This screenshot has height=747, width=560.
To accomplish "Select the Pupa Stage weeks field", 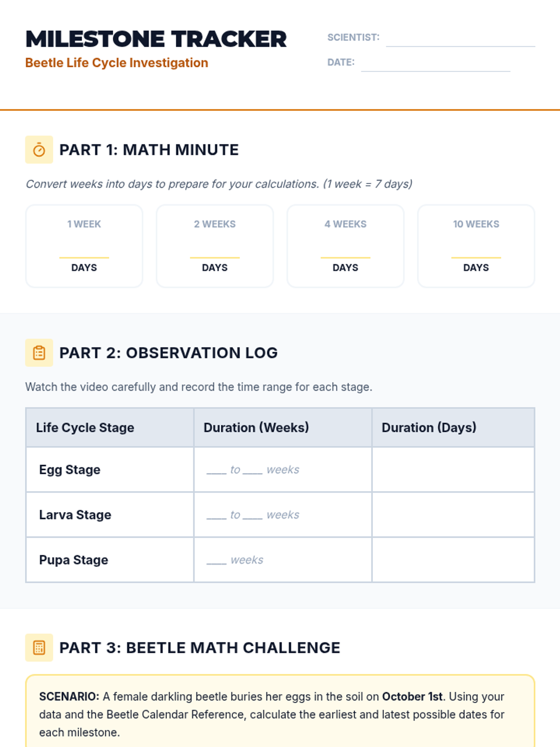I will click(235, 560).
